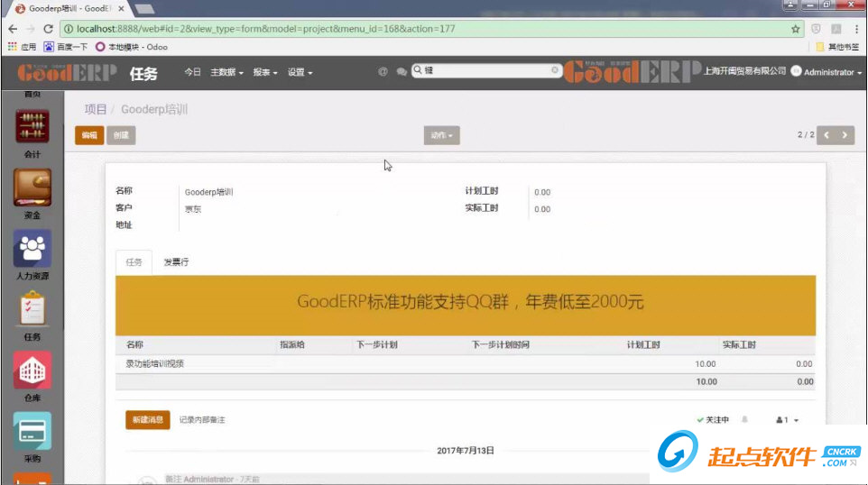Open the 报表 menu
This screenshot has height=485, width=868.
pos(264,72)
